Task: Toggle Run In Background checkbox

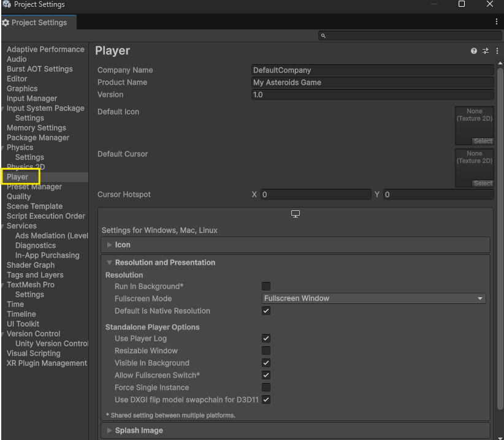Action: point(266,286)
